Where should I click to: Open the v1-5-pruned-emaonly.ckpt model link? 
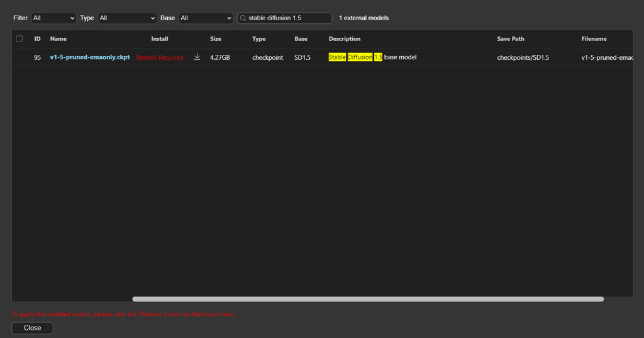(90, 57)
